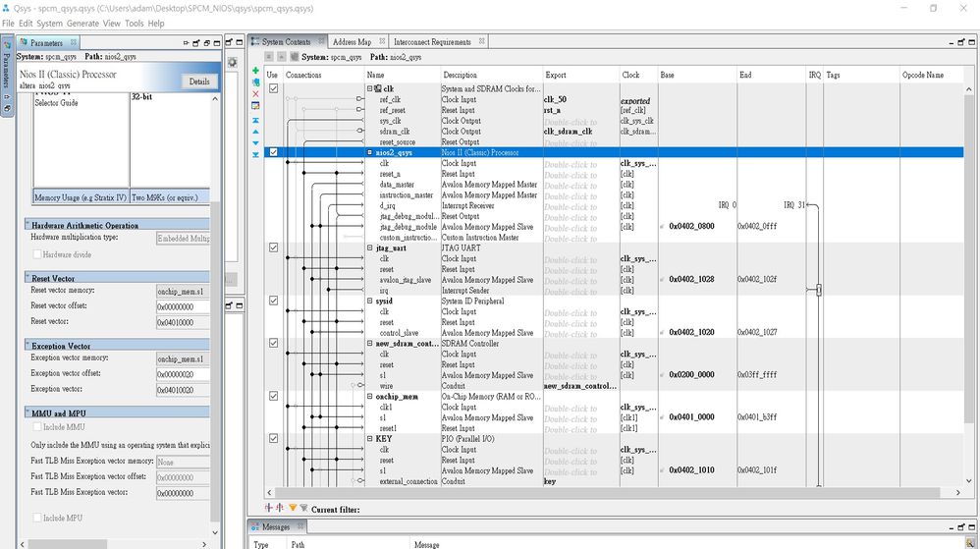Open the Generate menu
This screenshot has width=980, height=549.
(x=82, y=23)
